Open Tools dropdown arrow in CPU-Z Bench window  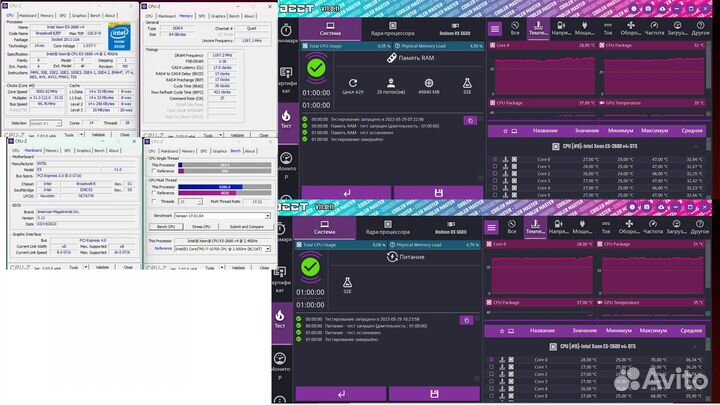tap(222, 267)
